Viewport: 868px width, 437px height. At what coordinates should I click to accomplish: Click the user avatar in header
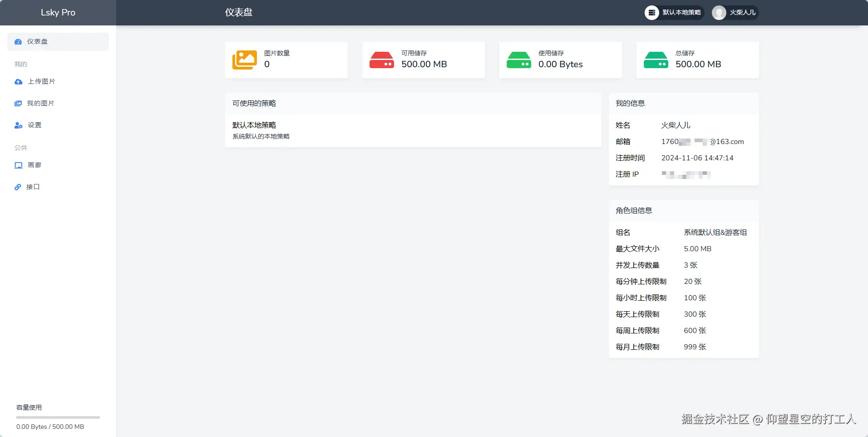pos(719,13)
